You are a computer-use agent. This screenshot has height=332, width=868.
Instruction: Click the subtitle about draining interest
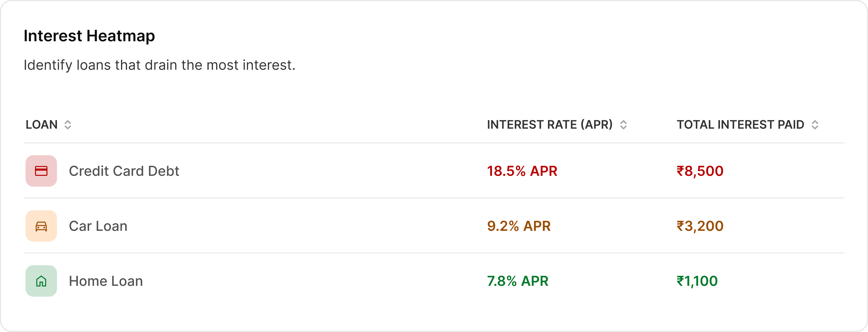pyautogui.click(x=159, y=65)
